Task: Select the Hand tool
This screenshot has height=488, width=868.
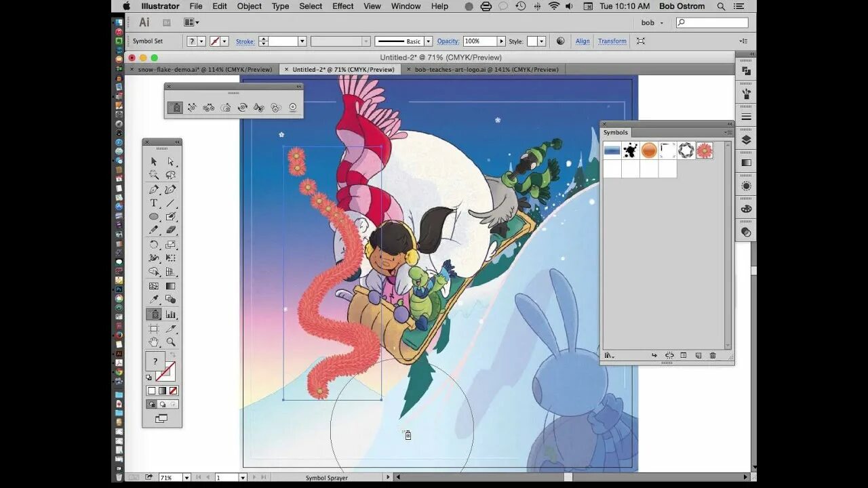Action: coord(154,342)
